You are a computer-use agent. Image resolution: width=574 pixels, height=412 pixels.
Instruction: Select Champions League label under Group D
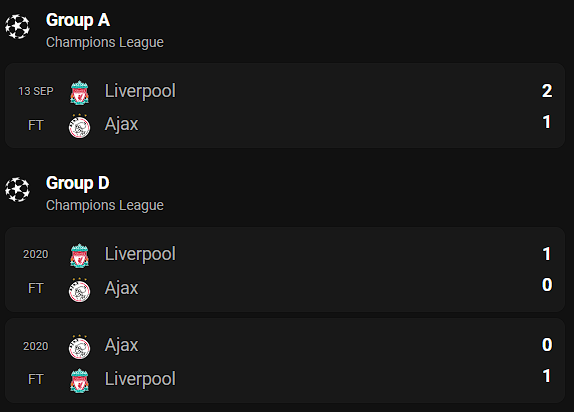tap(105, 205)
